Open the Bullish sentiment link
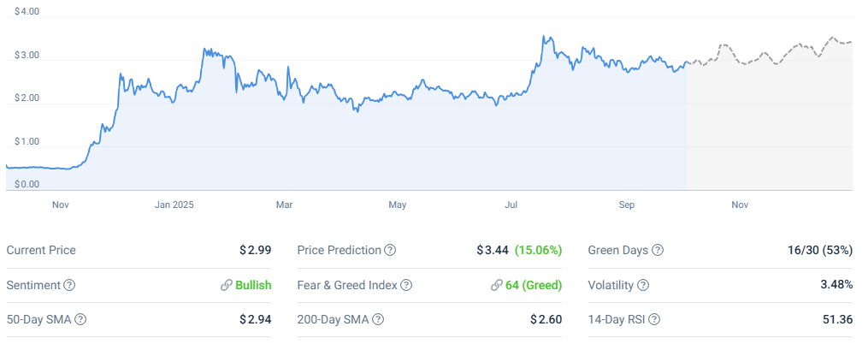Image resolution: width=868 pixels, height=344 pixels. (x=253, y=285)
